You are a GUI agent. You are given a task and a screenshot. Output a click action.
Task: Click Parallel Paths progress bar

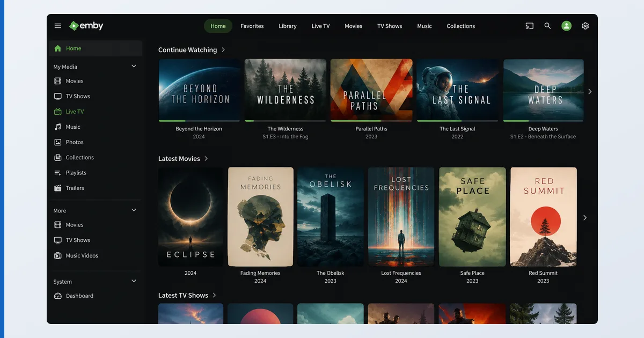pyautogui.click(x=371, y=121)
